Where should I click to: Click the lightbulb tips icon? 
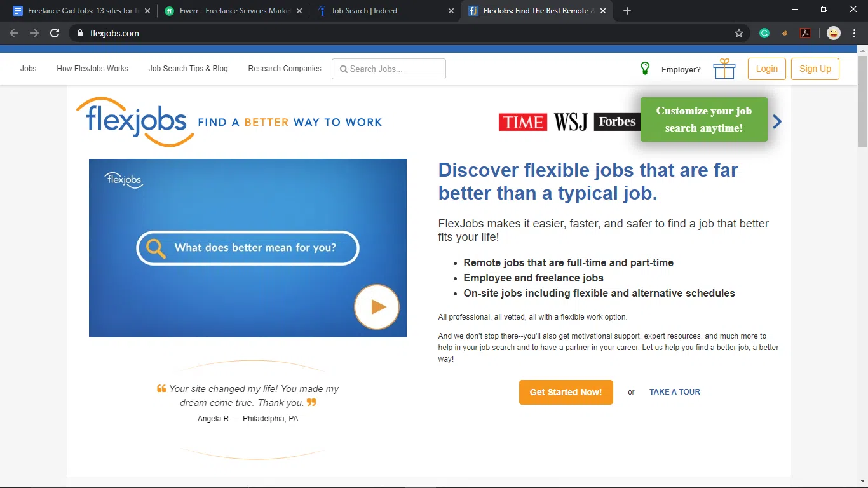click(x=644, y=68)
